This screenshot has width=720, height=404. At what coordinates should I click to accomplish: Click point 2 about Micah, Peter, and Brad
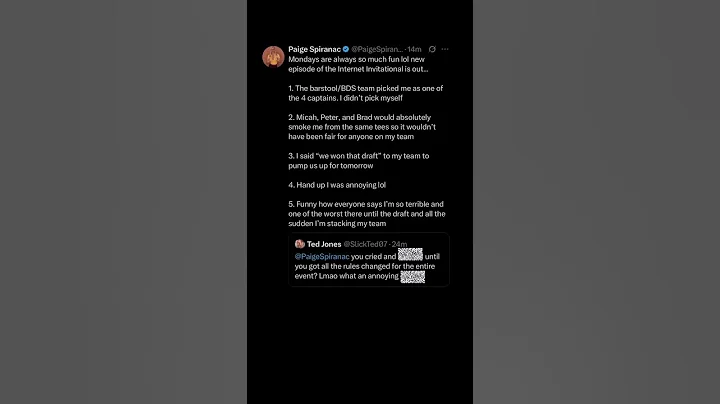tap(362, 127)
